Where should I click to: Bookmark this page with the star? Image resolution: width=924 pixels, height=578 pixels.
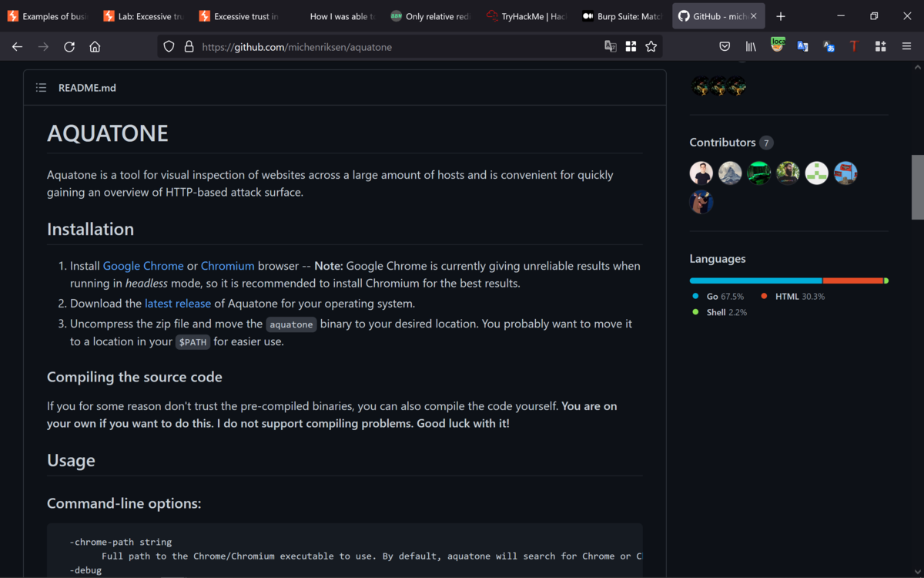tap(651, 46)
